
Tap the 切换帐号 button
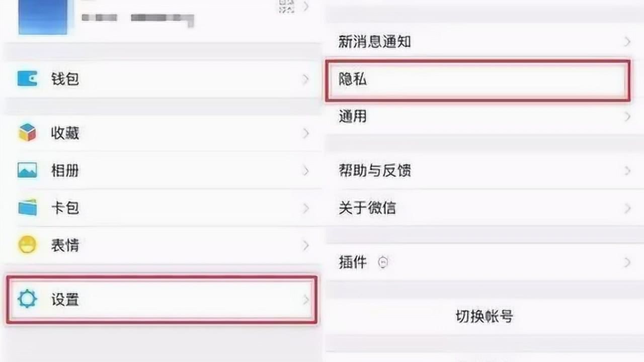coord(484,316)
